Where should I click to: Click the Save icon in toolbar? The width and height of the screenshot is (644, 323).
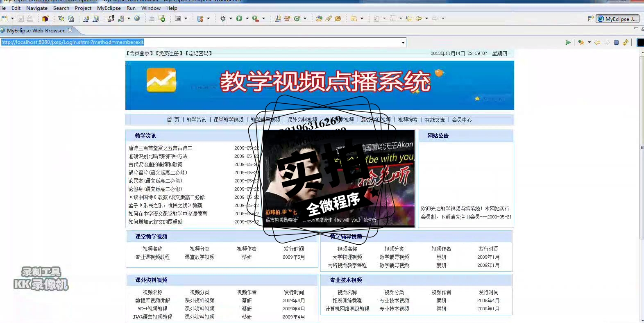(x=20, y=18)
